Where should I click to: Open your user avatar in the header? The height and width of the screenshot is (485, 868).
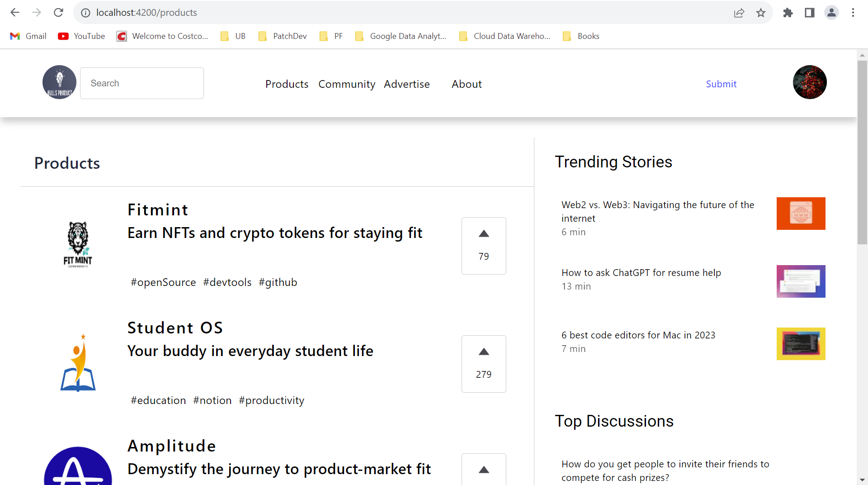pyautogui.click(x=809, y=82)
